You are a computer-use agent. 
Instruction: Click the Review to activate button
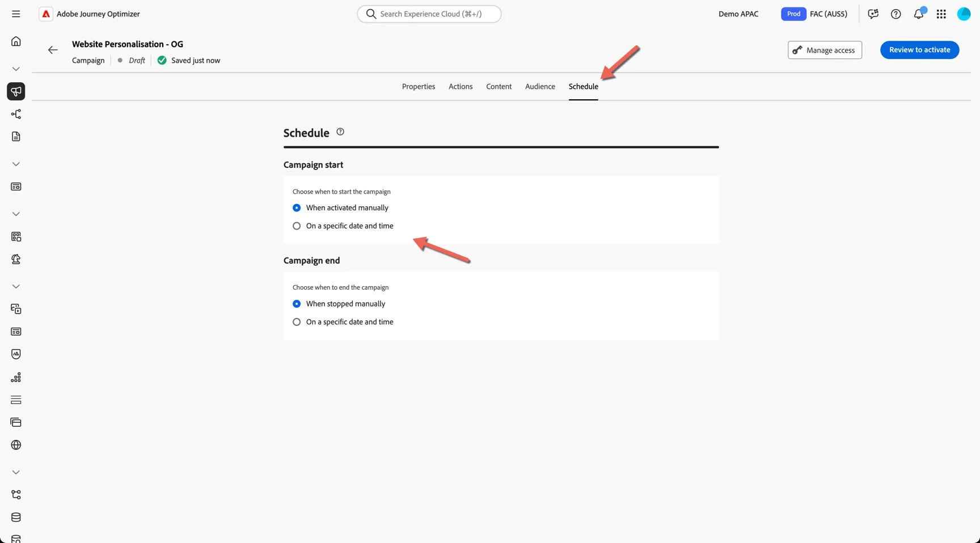(920, 50)
